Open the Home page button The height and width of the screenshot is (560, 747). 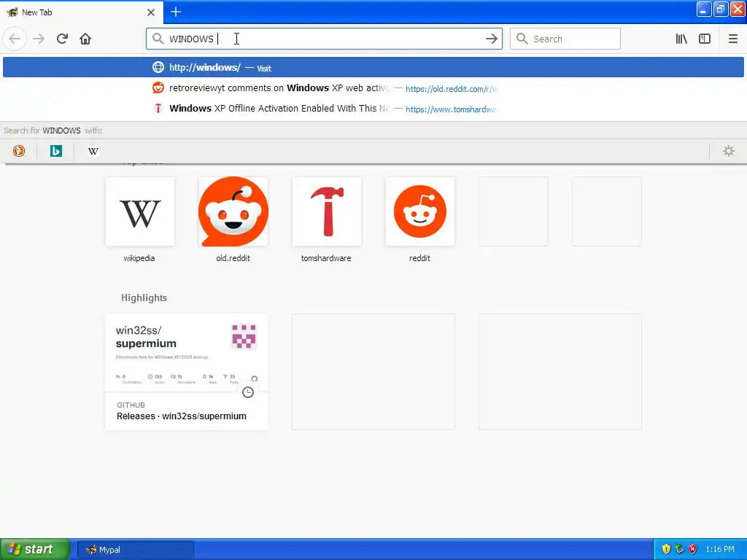coord(85,39)
